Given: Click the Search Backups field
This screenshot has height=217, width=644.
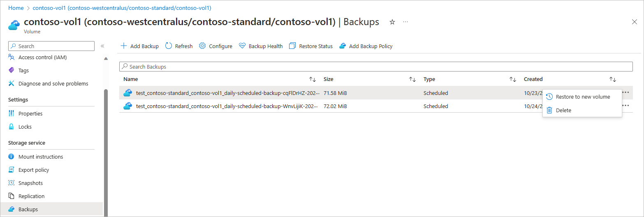Looking at the screenshot, I should click(376, 67).
